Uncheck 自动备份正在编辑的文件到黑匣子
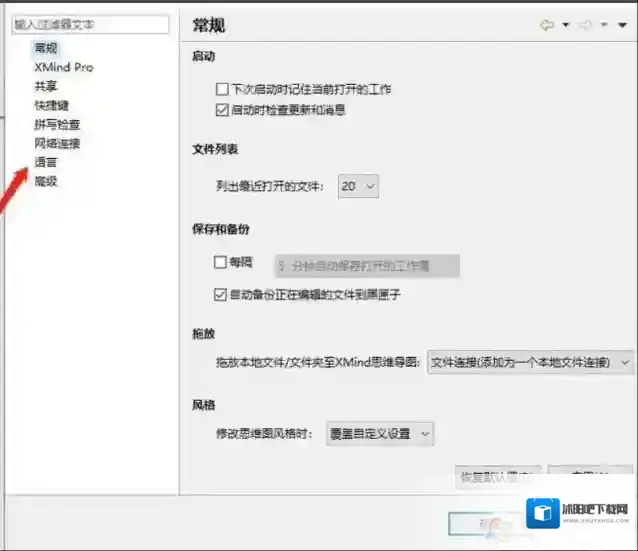Screen dimensions: 638x551 pos(220,294)
